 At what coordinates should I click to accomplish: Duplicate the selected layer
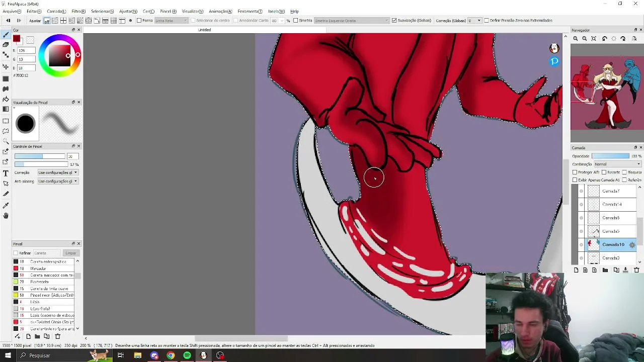[616, 270]
